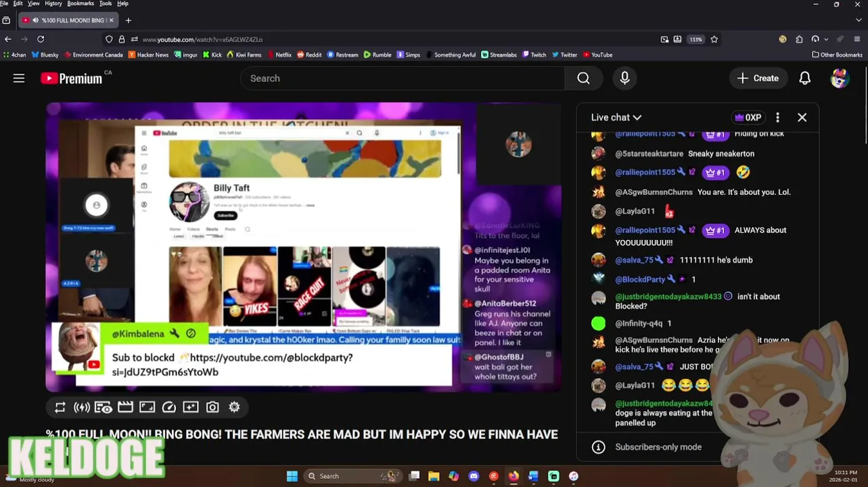Open the Help menu
This screenshot has width=868, height=487.
(x=122, y=3)
